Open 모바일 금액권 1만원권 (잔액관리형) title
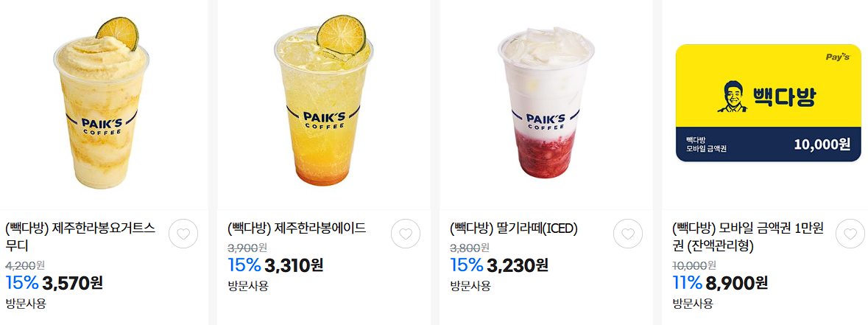Image resolution: width=868 pixels, height=325 pixels. [x=748, y=237]
